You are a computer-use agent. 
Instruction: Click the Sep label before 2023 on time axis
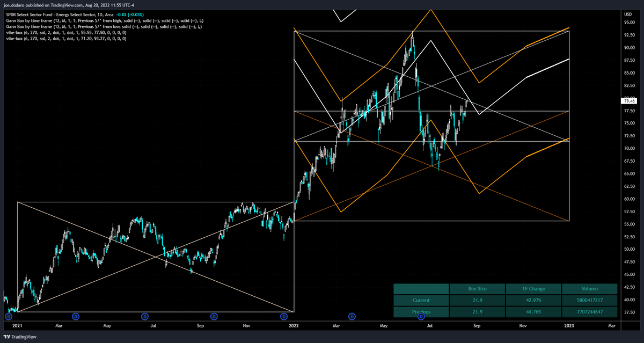[477, 325]
